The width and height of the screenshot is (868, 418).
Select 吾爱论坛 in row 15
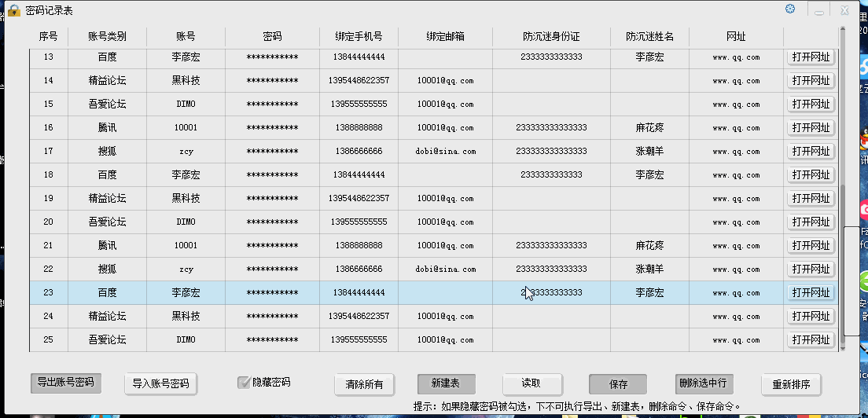[x=108, y=104]
